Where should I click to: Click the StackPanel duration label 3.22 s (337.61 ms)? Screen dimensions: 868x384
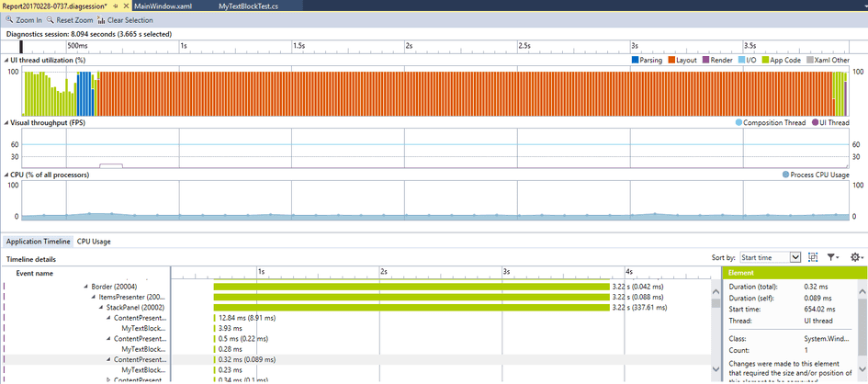click(639, 307)
